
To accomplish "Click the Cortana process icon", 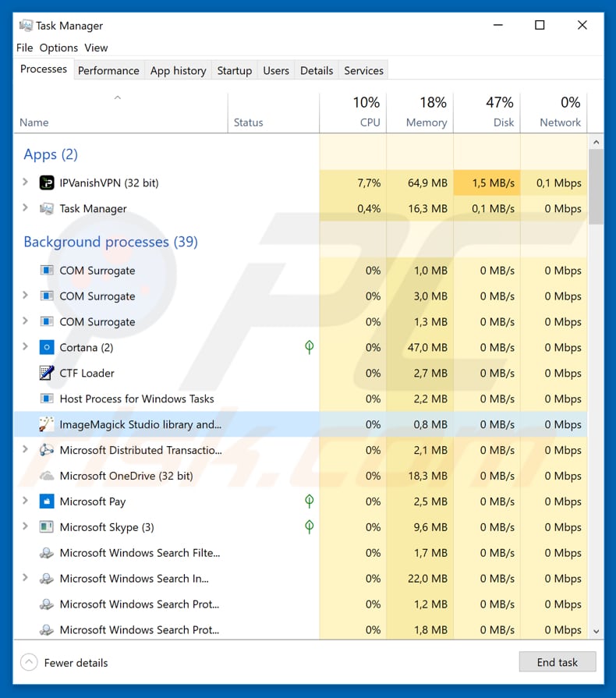I will point(47,347).
